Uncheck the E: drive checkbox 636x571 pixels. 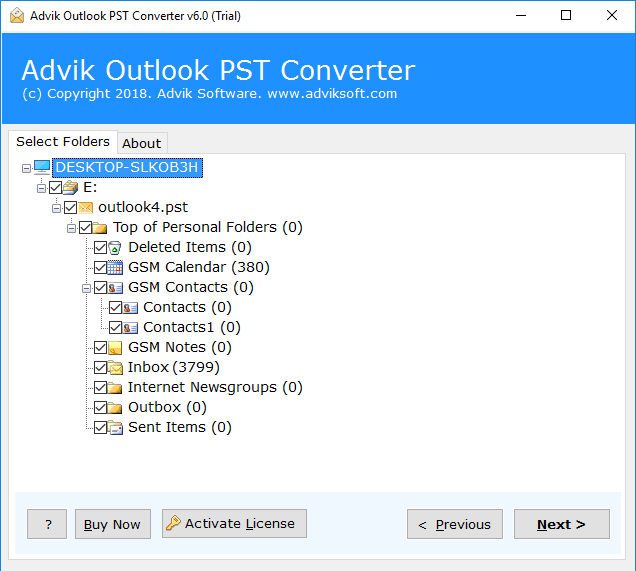point(56,187)
